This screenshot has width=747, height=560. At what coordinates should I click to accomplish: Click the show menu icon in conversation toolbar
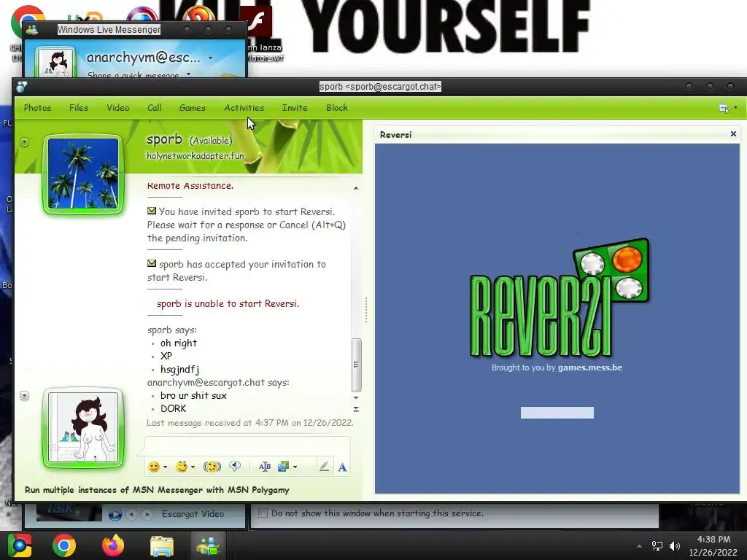(x=724, y=108)
